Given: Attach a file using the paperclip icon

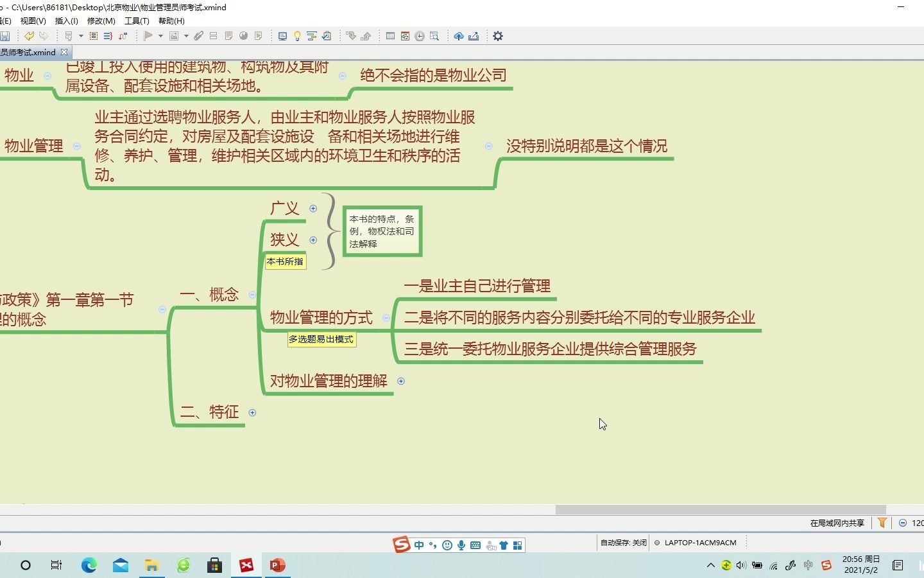Looking at the screenshot, I should pos(198,36).
